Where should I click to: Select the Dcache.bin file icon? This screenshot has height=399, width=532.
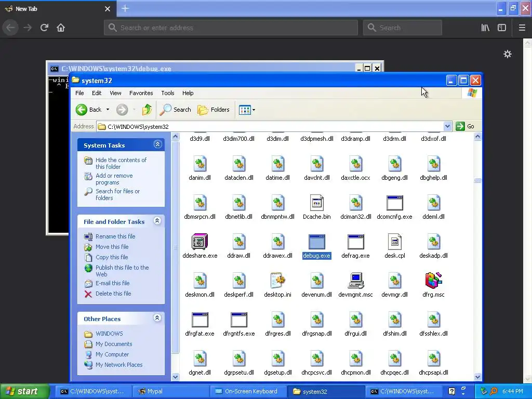click(316, 203)
